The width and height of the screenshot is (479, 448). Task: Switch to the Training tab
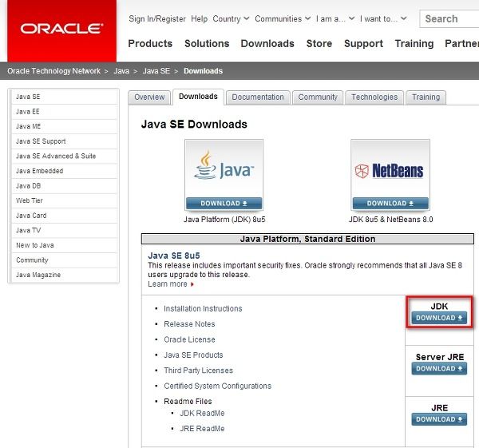coord(426,97)
